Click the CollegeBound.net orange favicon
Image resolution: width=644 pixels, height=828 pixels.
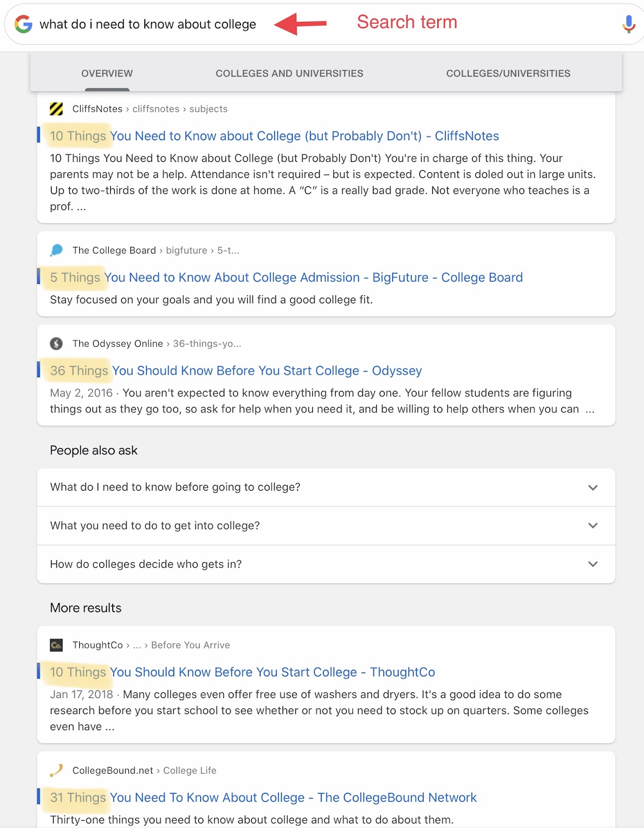coord(56,771)
